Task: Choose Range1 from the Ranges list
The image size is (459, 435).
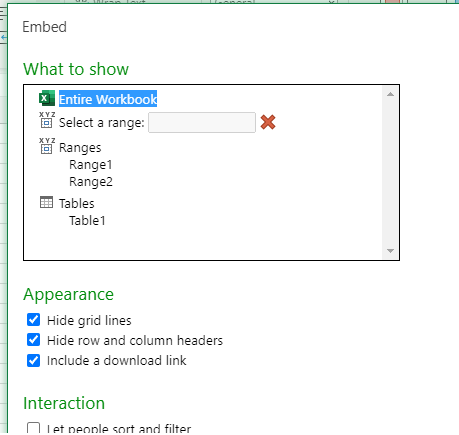Action: coord(91,165)
